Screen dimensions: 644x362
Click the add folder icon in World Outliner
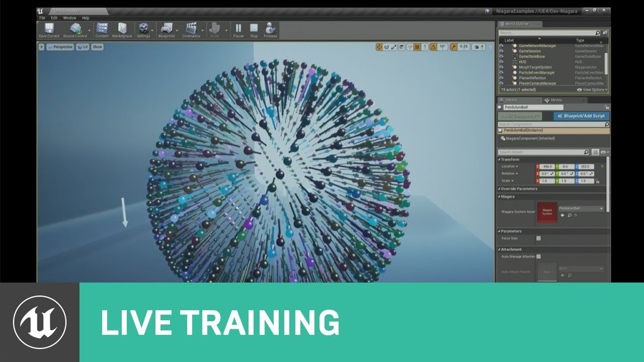605,33
